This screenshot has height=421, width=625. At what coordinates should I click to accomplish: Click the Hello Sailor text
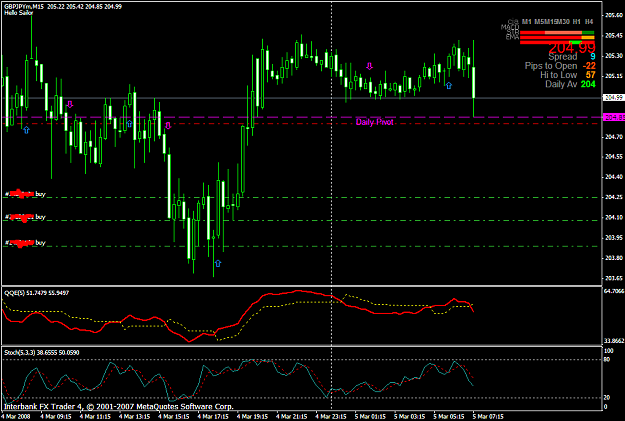coord(19,13)
